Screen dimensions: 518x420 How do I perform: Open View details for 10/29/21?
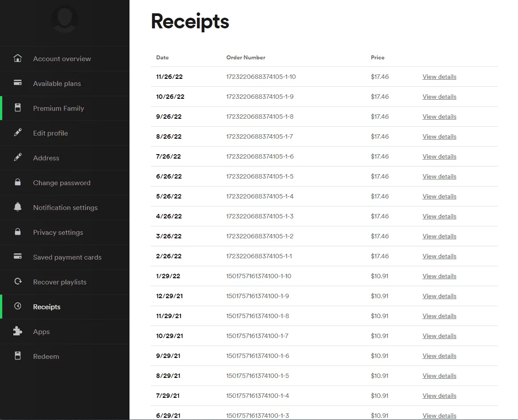coord(439,336)
